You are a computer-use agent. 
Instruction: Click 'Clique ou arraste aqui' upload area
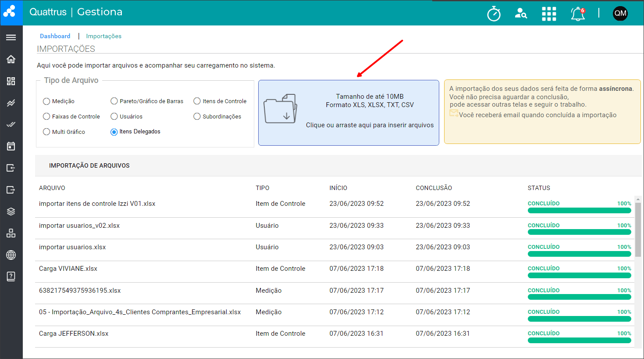[349, 113]
